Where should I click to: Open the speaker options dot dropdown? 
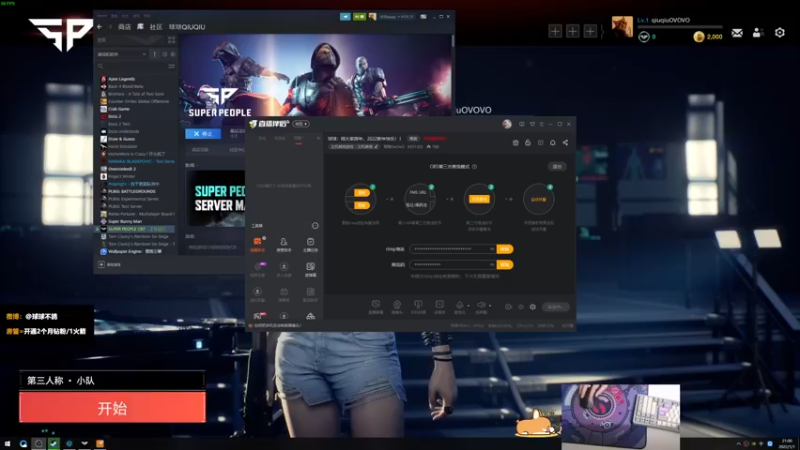coord(489,306)
